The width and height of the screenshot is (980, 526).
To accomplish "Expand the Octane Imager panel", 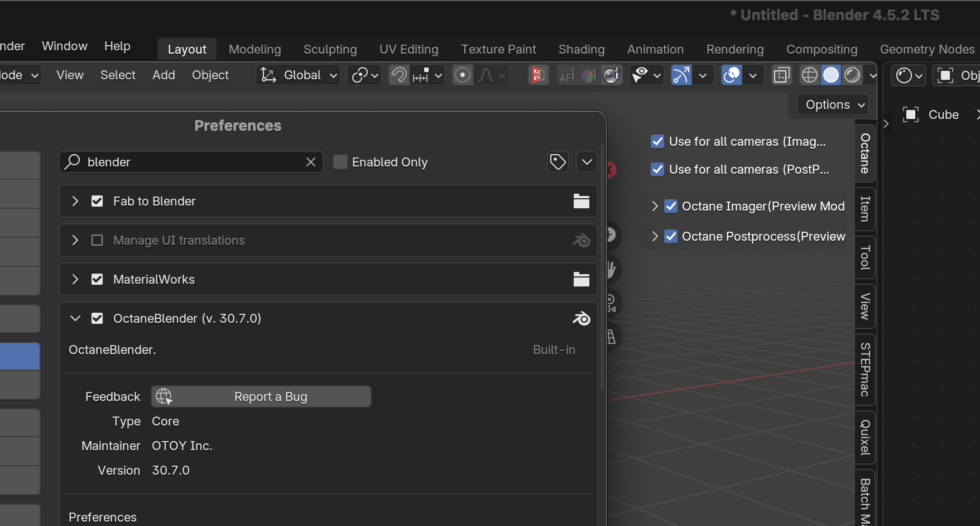I will pos(655,206).
